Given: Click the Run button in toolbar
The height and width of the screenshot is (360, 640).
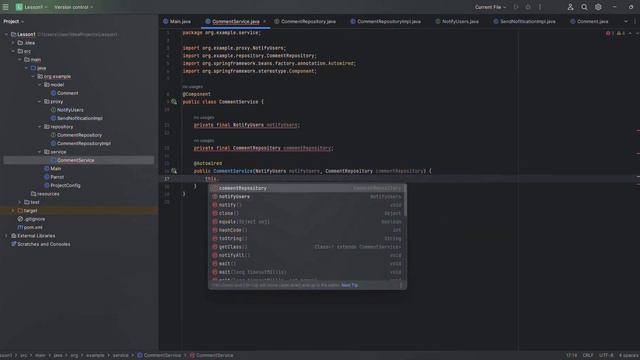Looking at the screenshot, I should (x=516, y=7).
